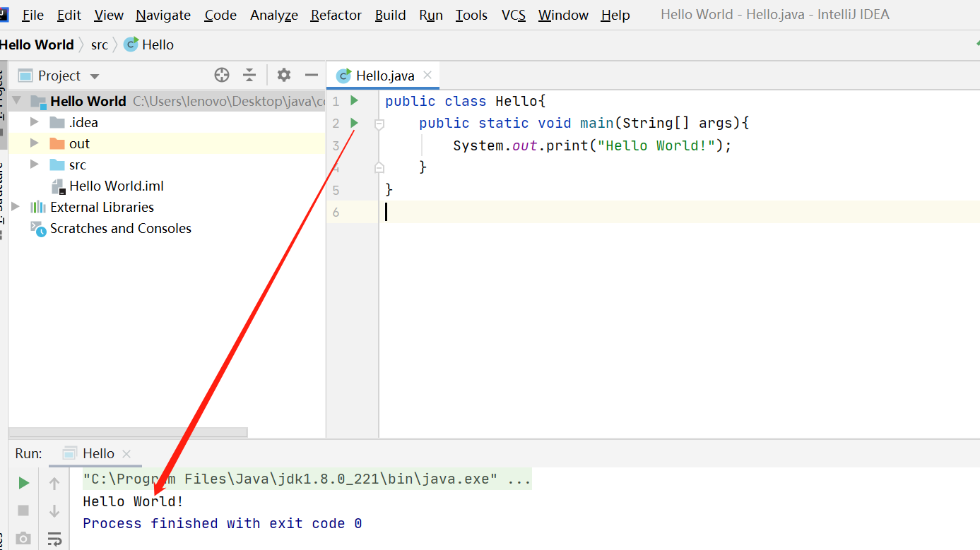Open the File menu
This screenshot has height=550, width=980.
click(x=33, y=15)
